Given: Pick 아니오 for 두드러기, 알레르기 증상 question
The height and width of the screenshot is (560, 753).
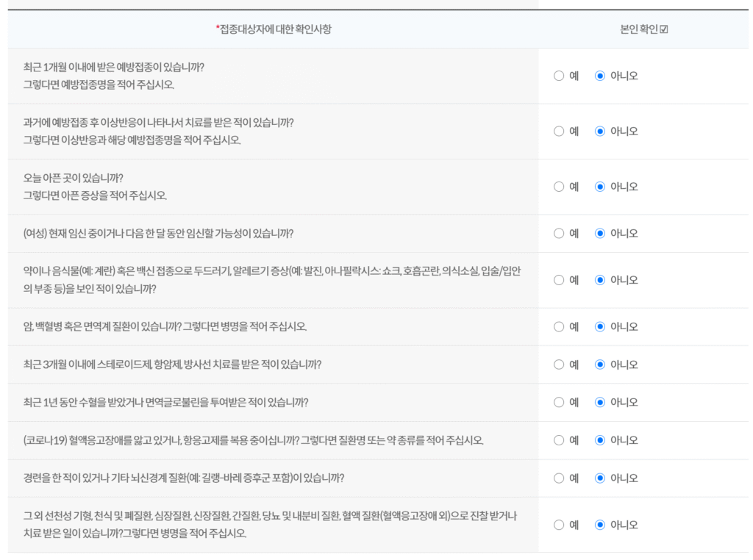Looking at the screenshot, I should pyautogui.click(x=600, y=280).
